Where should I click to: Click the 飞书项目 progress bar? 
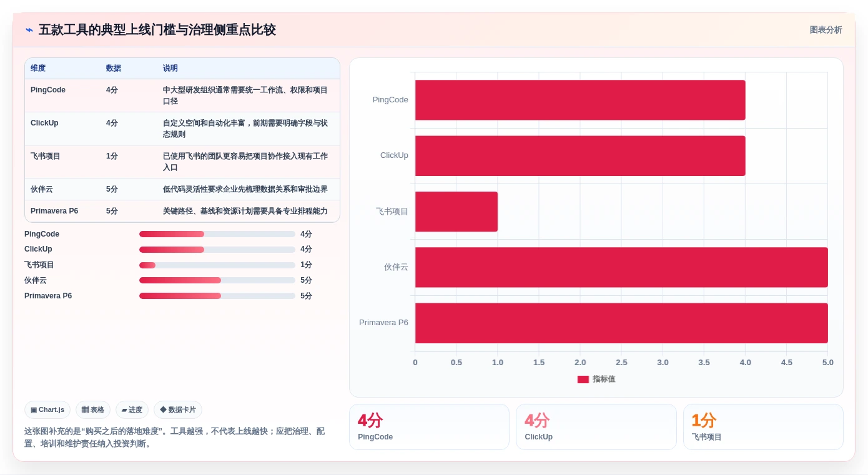click(x=217, y=265)
